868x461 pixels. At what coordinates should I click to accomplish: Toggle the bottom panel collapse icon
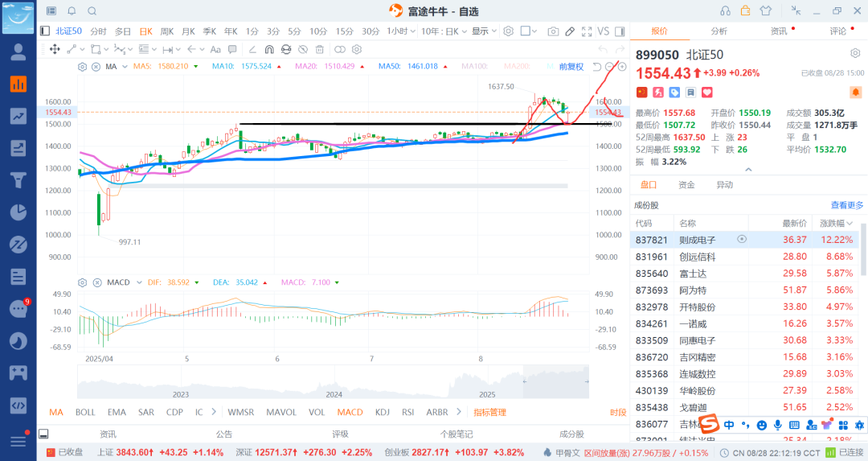pyautogui.click(x=43, y=434)
